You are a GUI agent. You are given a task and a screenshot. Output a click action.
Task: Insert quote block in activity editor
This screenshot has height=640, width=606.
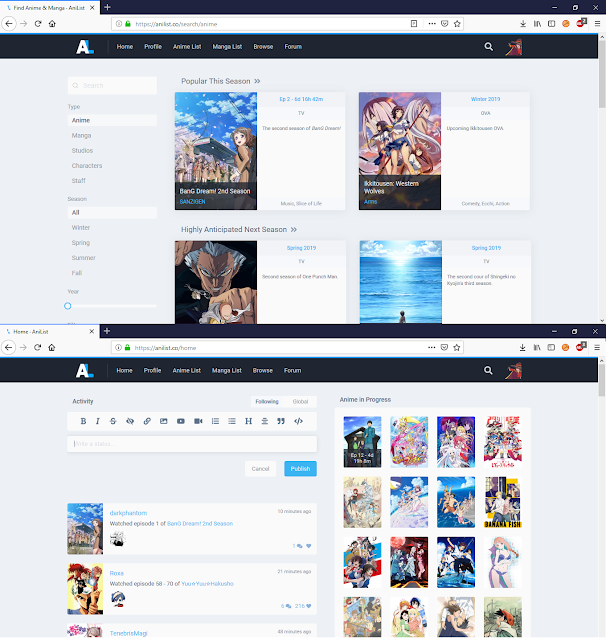pyautogui.click(x=281, y=421)
